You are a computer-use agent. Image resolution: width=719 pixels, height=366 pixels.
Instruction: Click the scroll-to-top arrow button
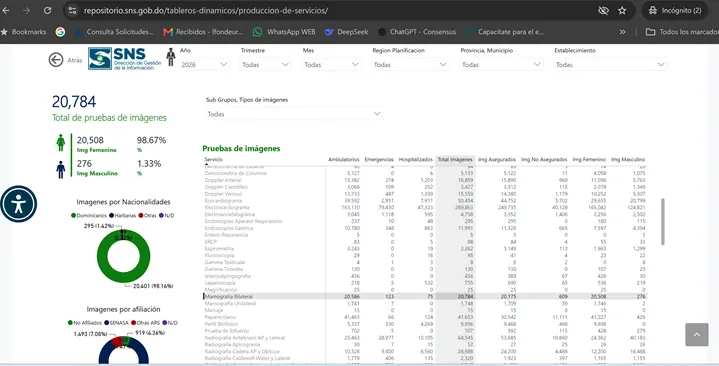(697, 334)
